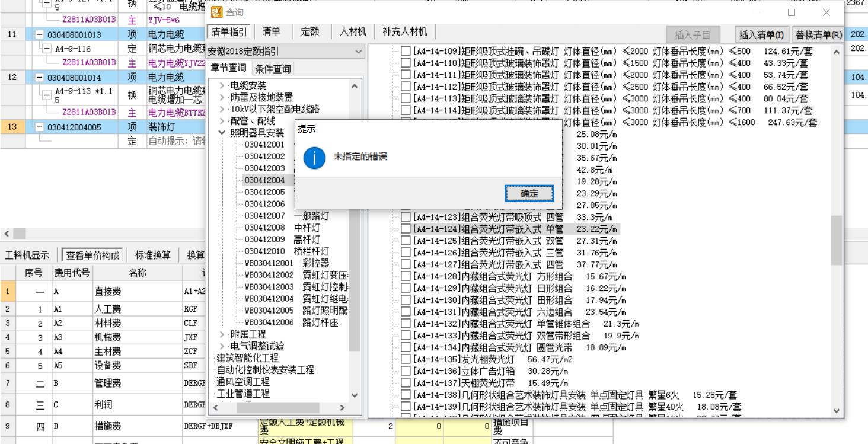This screenshot has height=444, width=868.
Task: Switch to the 清单指引 tab
Action: pyautogui.click(x=229, y=31)
